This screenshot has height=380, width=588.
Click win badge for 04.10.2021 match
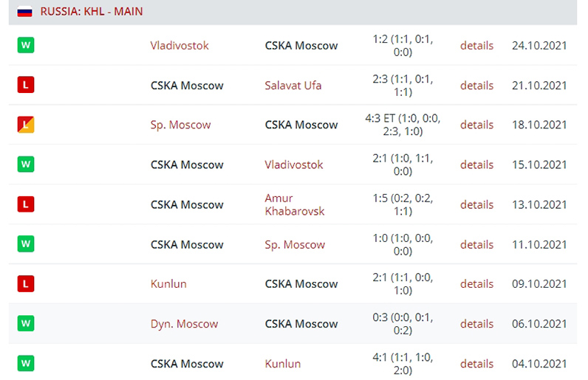tap(26, 363)
